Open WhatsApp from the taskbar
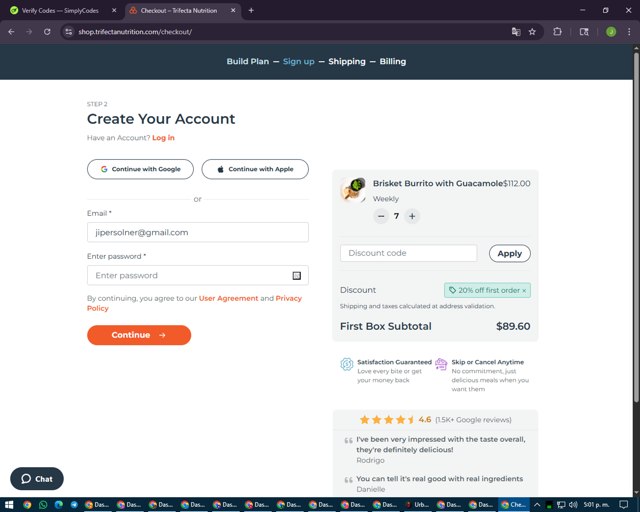Image resolution: width=640 pixels, height=512 pixels. (43, 505)
